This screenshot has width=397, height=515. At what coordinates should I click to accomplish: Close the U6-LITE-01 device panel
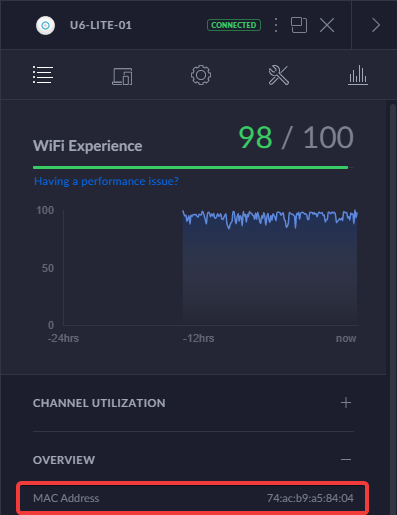[327, 25]
